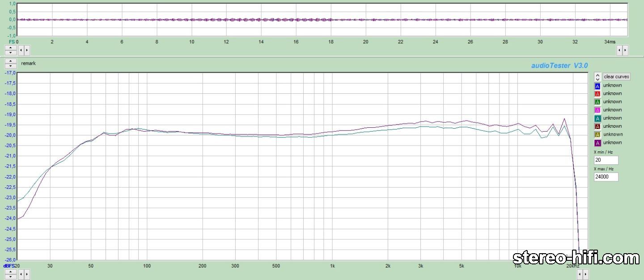Image resolution: width=644 pixels, height=280 pixels.
Task: Click left arrow beside FS stepper at waveform's left
Action: tap(21, 50)
